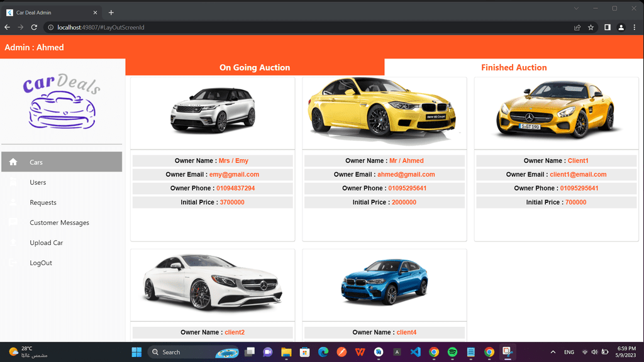The width and height of the screenshot is (644, 362).
Task: Click the taskbar Search box
Action: [x=194, y=352]
